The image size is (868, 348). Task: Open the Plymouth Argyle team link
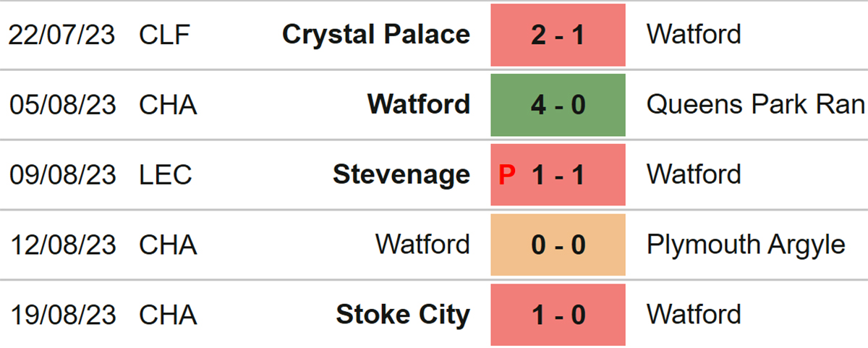(746, 245)
